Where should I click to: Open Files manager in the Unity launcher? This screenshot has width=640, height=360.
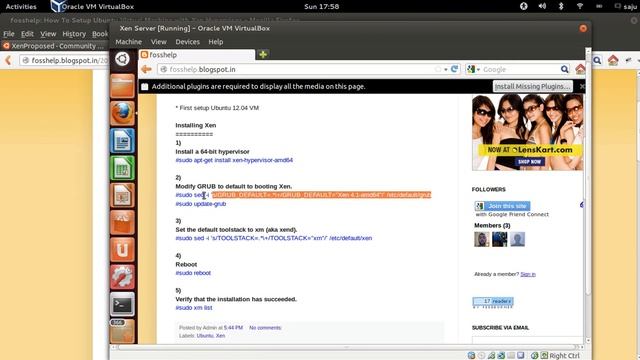(x=122, y=86)
